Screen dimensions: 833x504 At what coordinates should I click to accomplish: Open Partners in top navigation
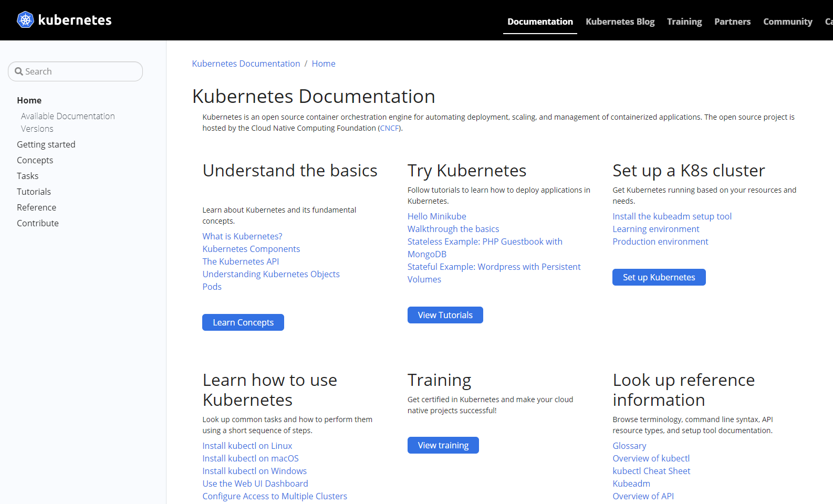point(732,22)
